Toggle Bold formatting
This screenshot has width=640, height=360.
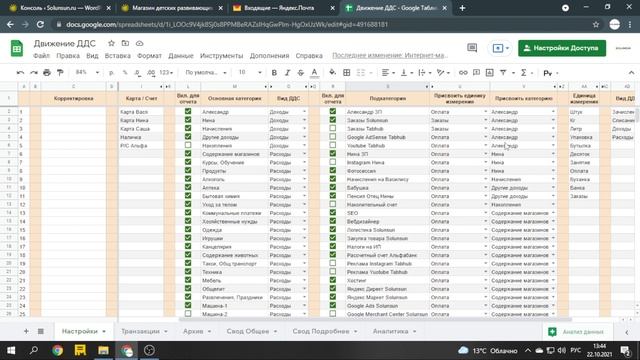(x=274, y=73)
